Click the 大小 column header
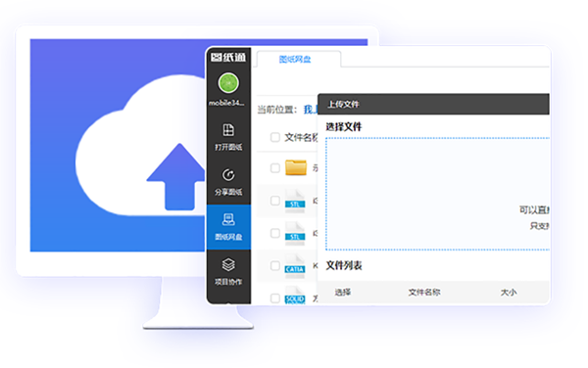Viewport: 588px width, 368px height. click(509, 292)
